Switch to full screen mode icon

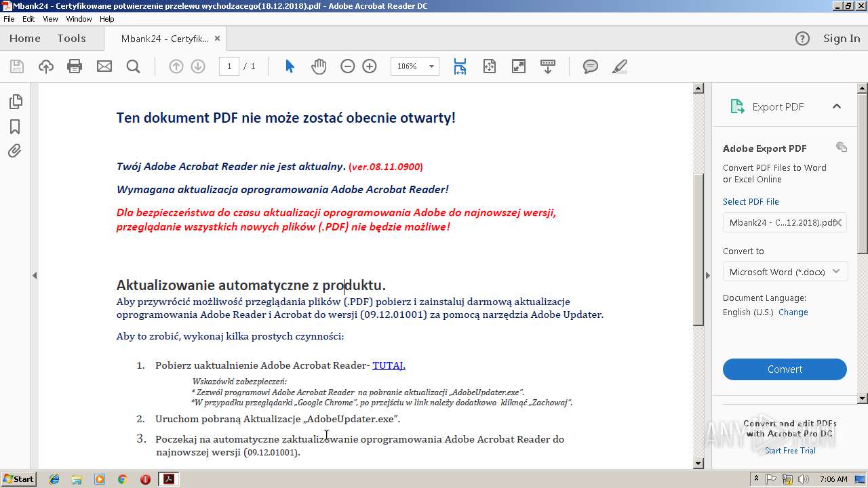click(519, 66)
